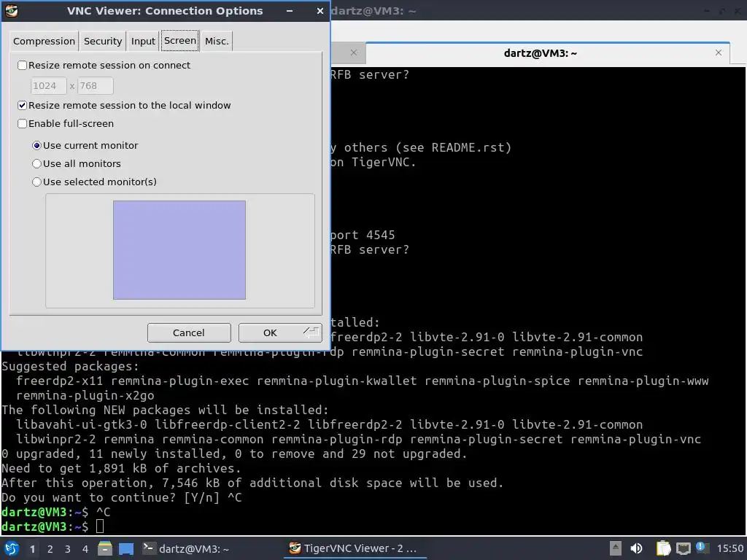This screenshot has width=747, height=560.
Task: Select Use all monitors radio button
Action: [x=36, y=164]
